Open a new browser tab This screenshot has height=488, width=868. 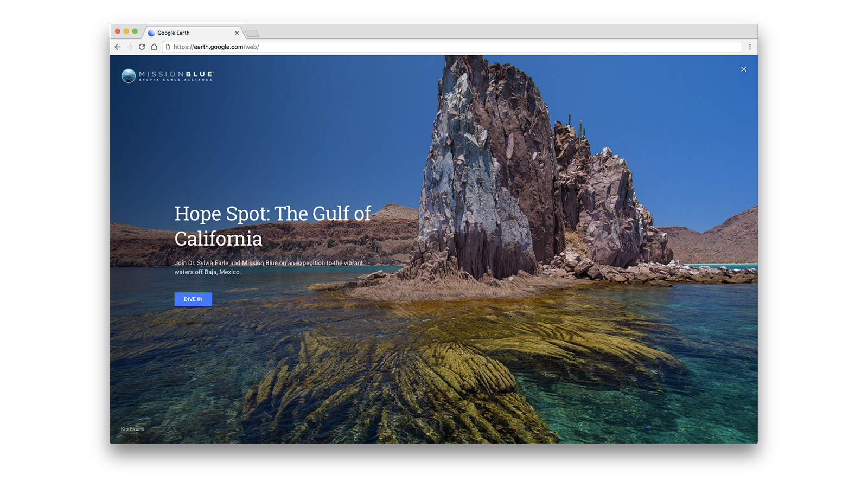click(252, 34)
